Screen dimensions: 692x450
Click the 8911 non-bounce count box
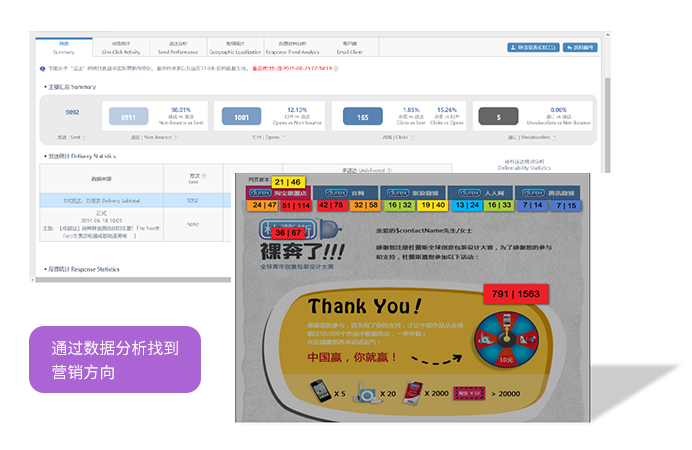(128, 117)
